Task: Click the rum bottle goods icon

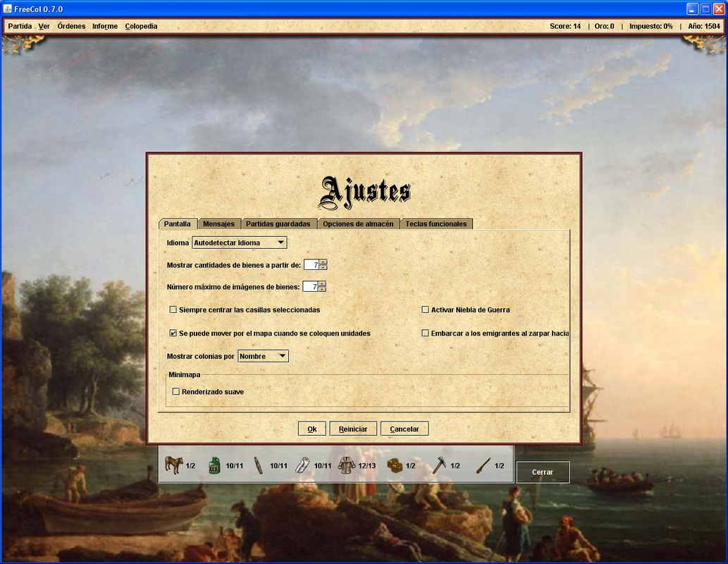Action: [214, 465]
